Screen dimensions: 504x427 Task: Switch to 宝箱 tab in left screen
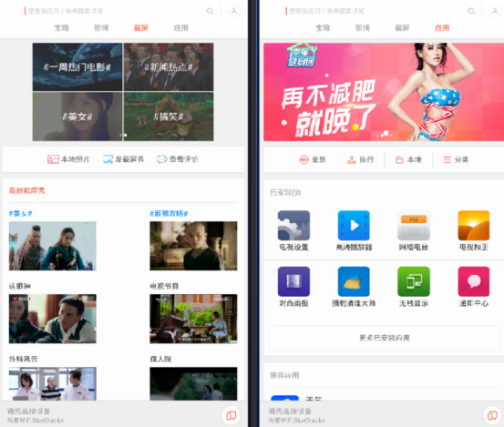(x=61, y=28)
